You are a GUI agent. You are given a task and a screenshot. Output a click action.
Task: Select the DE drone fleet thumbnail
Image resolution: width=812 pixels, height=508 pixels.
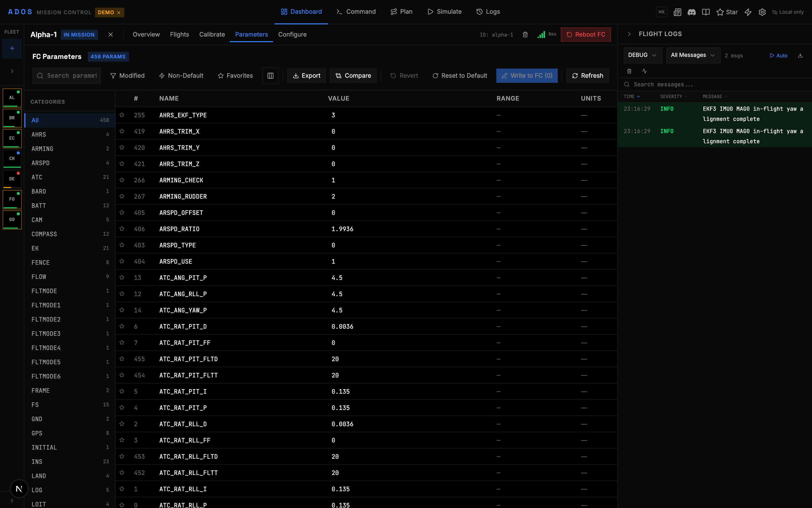coord(12,179)
